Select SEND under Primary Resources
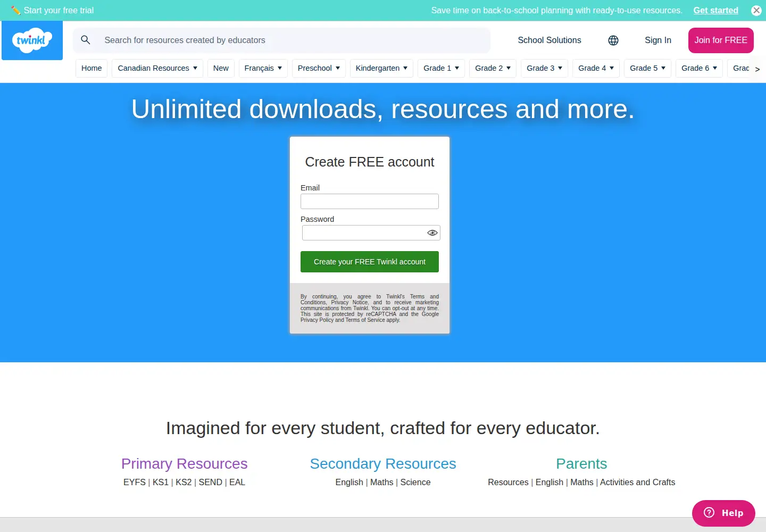Image resolution: width=766 pixels, height=532 pixels. click(x=211, y=482)
